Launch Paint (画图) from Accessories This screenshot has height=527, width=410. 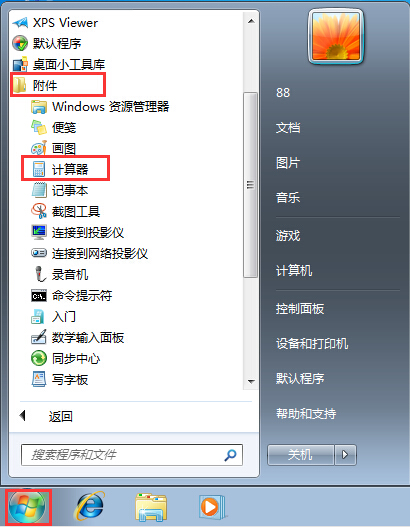pos(38,148)
